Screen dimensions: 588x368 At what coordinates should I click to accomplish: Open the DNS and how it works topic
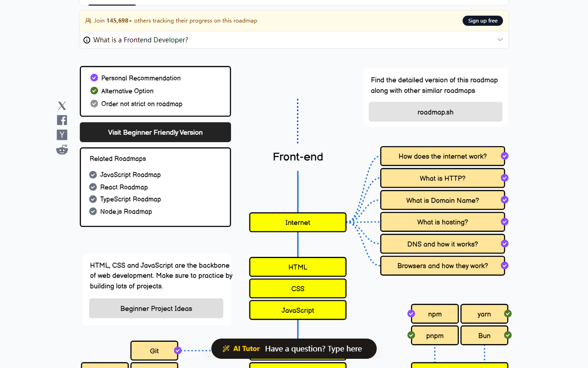[442, 244]
